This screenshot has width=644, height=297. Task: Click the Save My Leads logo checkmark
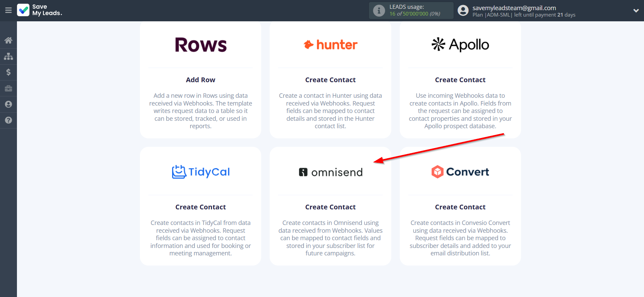(23, 10)
